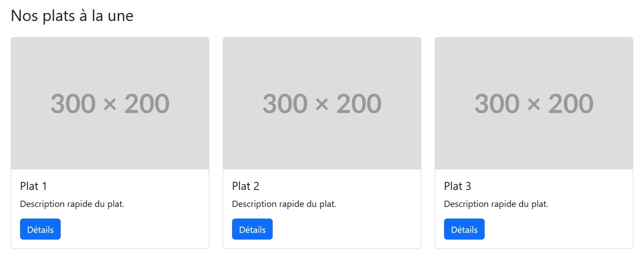644x257 pixels.
Task: Click the "Plat 3" card title
Action: click(x=457, y=186)
